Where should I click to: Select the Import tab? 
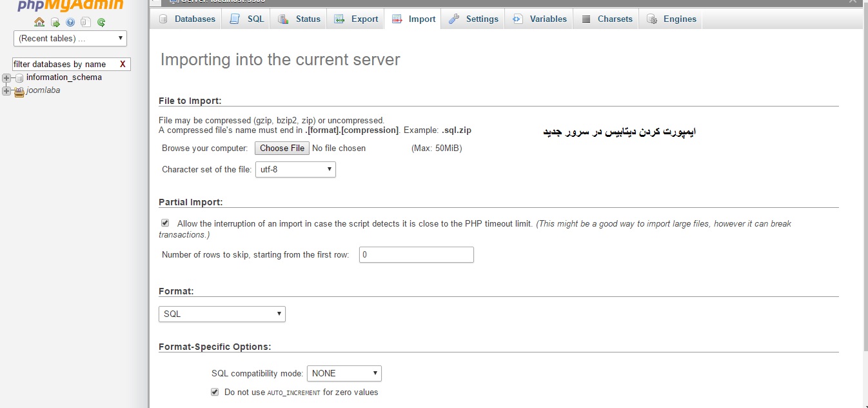(x=413, y=19)
